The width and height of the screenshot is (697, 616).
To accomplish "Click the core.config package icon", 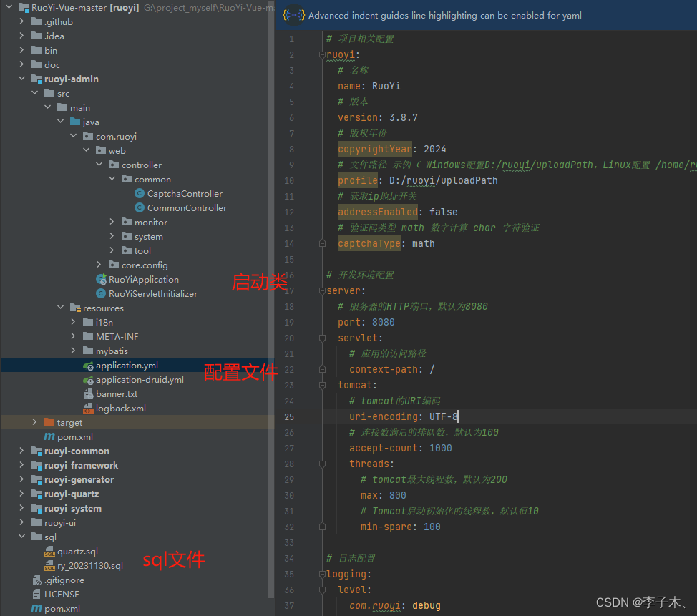I will coord(114,265).
